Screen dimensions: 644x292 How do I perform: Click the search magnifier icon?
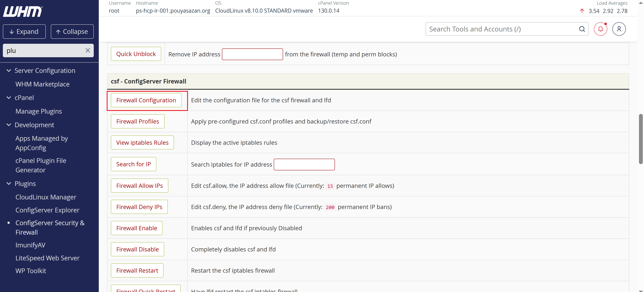coord(582,29)
